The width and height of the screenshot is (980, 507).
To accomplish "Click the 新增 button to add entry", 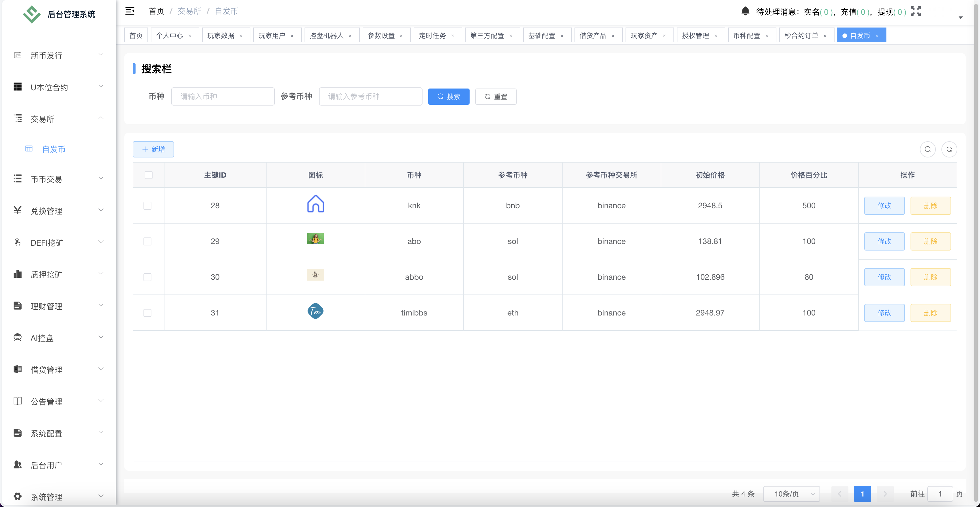I will [153, 149].
